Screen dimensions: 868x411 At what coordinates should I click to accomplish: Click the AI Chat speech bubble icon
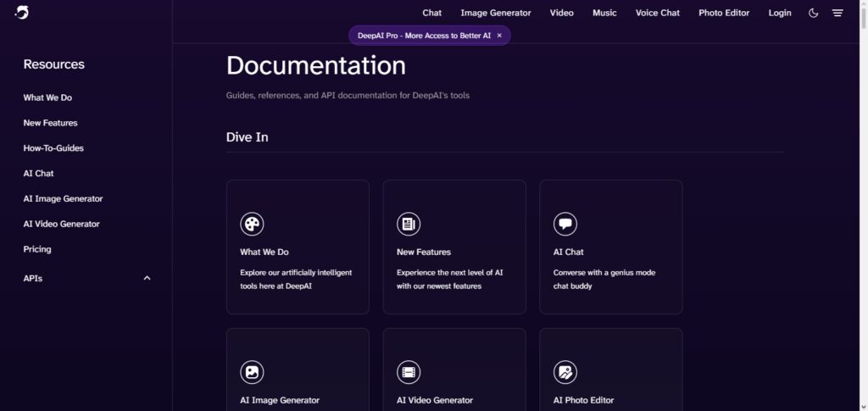[565, 224]
